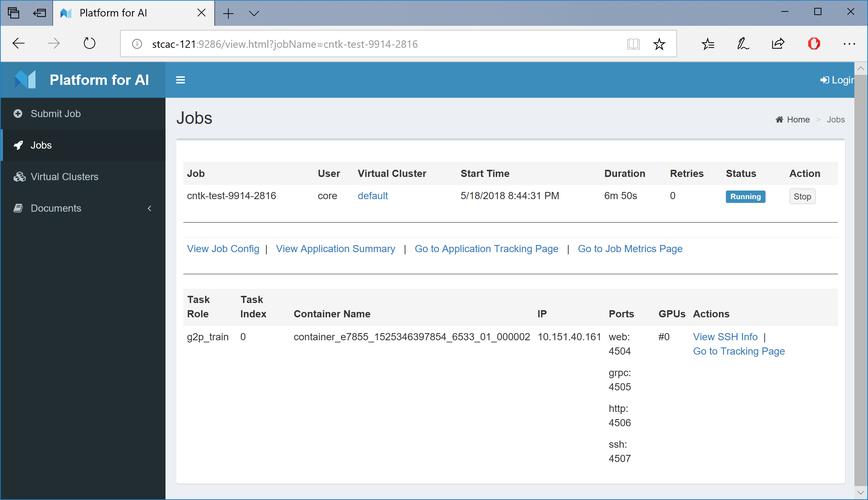Click the IP address 10.151.40.161
The image size is (868, 500).
click(569, 337)
